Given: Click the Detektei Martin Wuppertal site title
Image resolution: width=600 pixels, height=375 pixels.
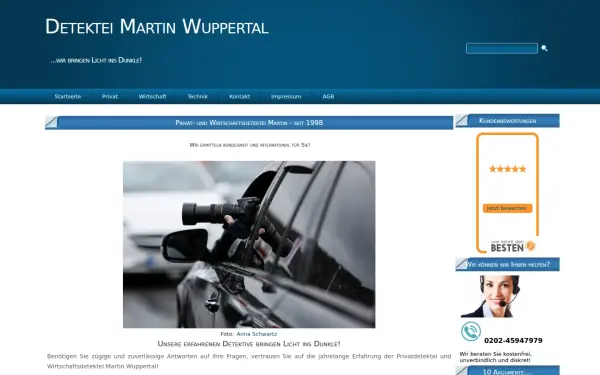Looking at the screenshot, I should point(157,27).
